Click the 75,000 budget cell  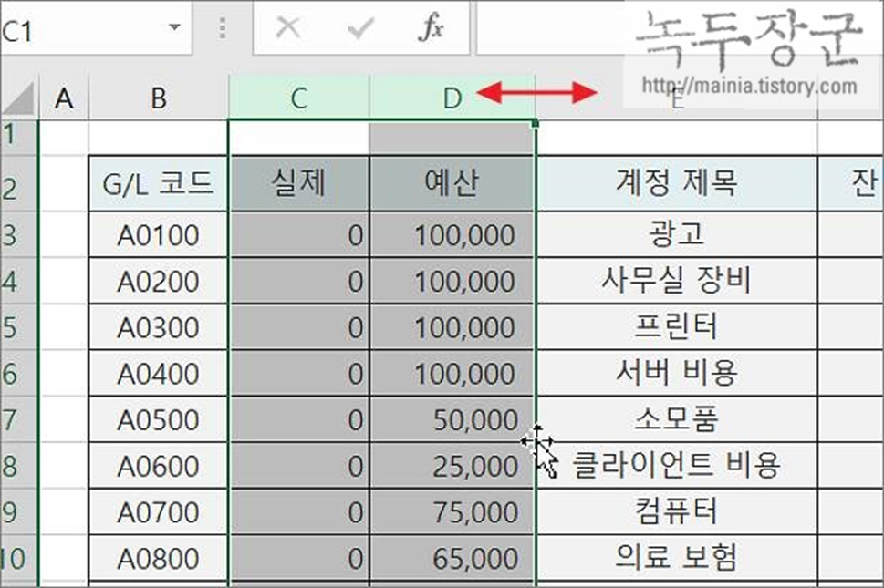coord(452,512)
